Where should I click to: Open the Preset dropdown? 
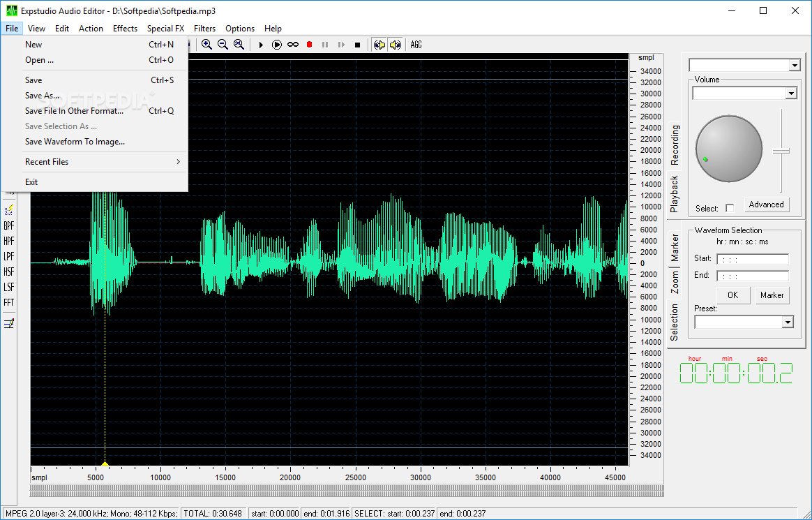click(x=788, y=322)
